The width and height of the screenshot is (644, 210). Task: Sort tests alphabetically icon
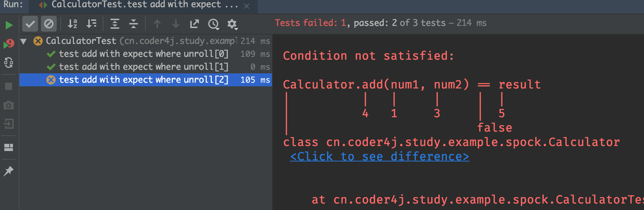(x=73, y=24)
